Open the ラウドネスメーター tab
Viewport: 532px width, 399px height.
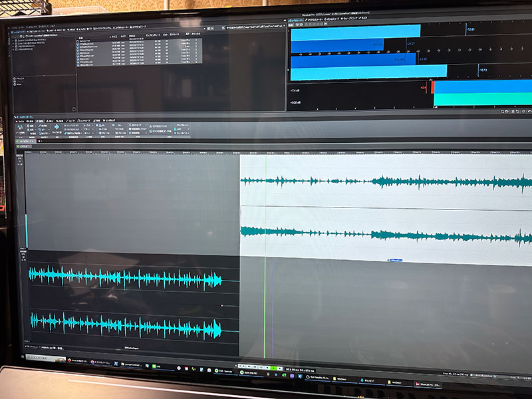click(313, 20)
